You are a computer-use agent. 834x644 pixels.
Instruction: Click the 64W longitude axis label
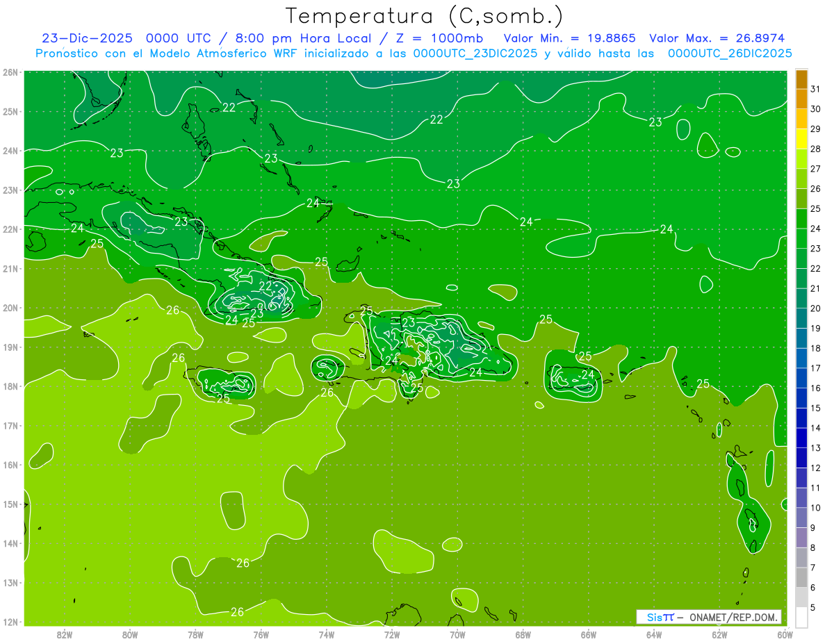click(x=653, y=634)
